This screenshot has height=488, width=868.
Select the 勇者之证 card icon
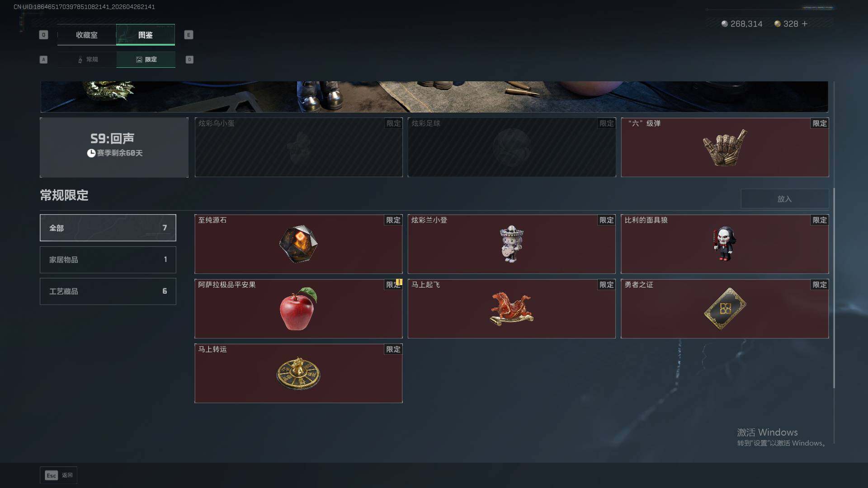725,309
